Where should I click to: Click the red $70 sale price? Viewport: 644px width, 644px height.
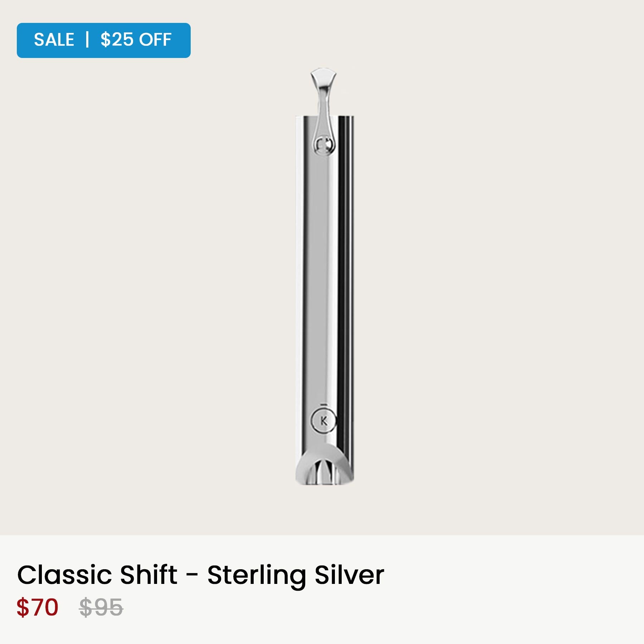[x=38, y=608]
